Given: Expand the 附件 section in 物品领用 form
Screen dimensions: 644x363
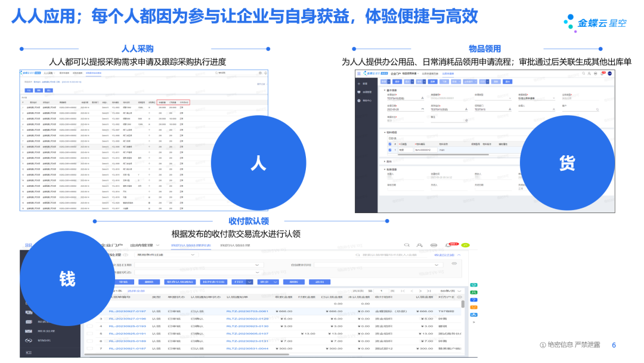Looking at the screenshot, I should click(385, 161).
